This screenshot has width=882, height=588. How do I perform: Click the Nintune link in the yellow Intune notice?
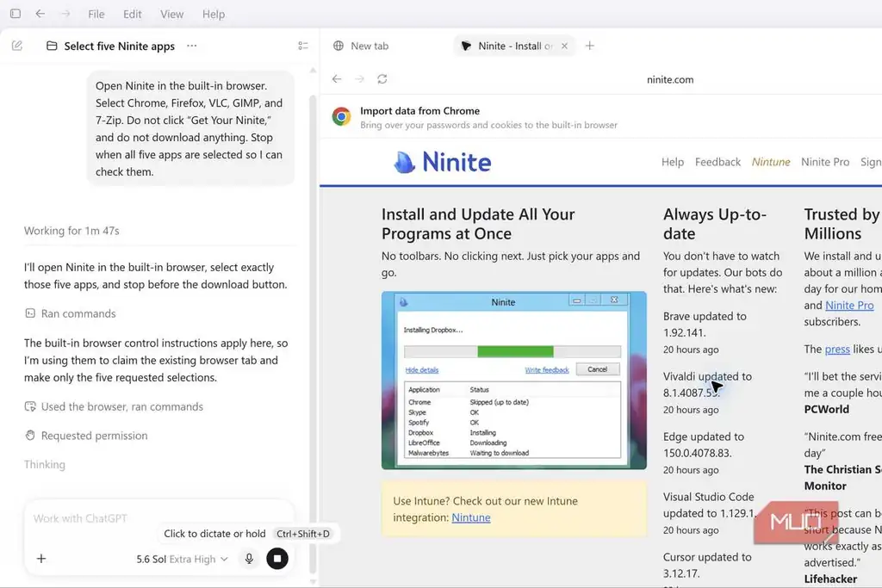click(x=471, y=517)
